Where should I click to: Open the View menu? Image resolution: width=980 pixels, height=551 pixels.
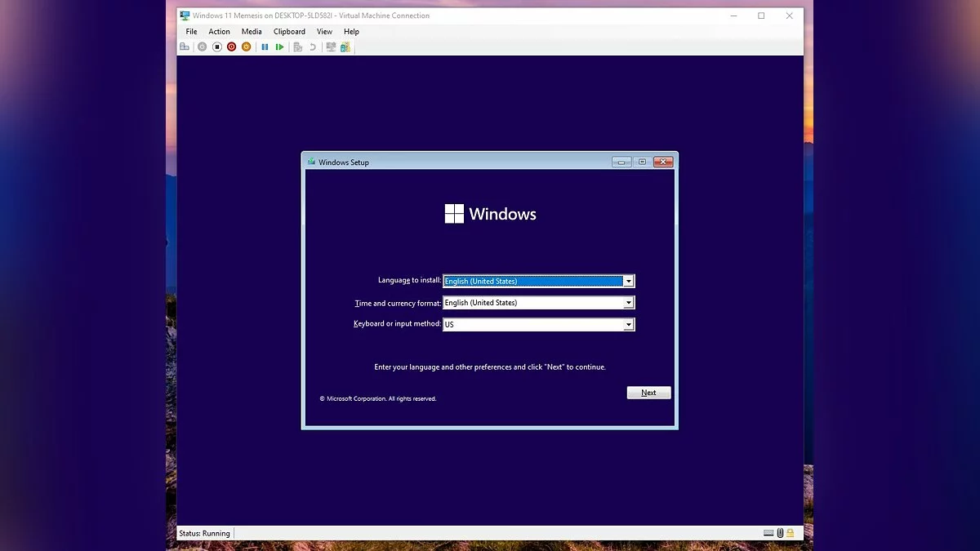pyautogui.click(x=324, y=32)
